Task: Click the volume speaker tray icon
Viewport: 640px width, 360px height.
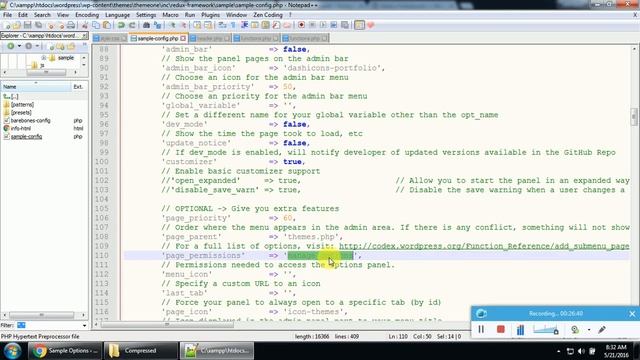Action: point(581,351)
